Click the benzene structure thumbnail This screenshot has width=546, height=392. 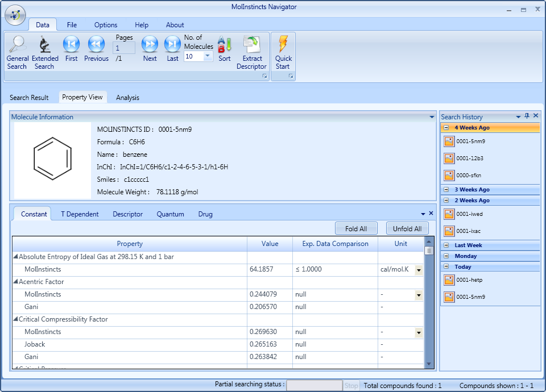[x=52, y=160]
